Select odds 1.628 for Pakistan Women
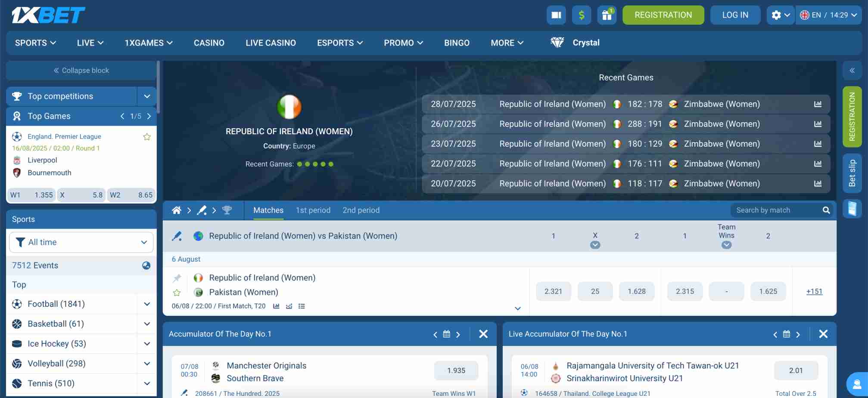Image resolution: width=868 pixels, height=398 pixels. 637,292
